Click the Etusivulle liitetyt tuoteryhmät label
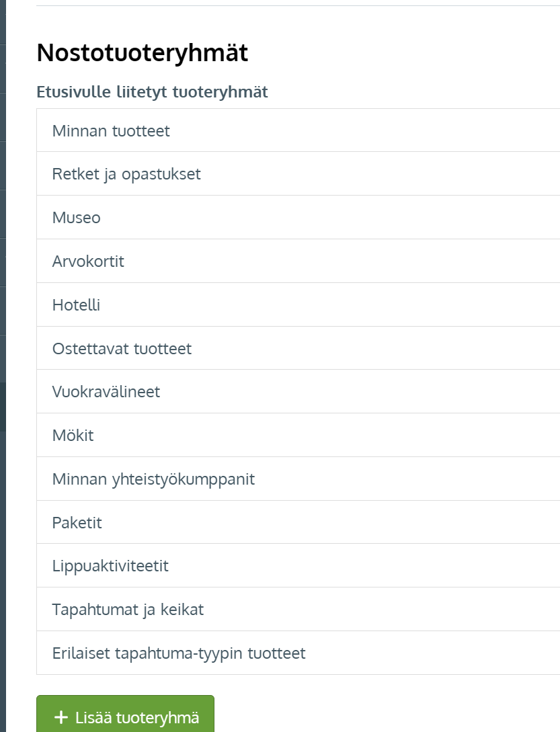The image size is (560, 732). [x=152, y=91]
